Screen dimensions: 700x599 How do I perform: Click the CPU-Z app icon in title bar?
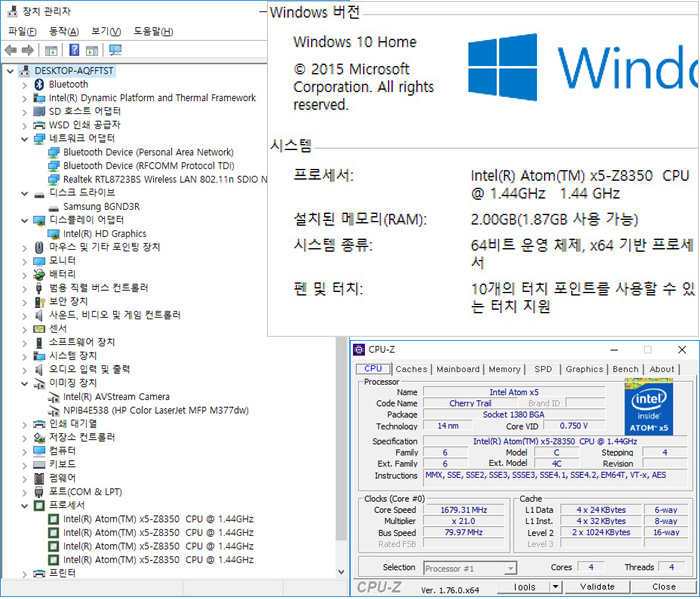(359, 350)
